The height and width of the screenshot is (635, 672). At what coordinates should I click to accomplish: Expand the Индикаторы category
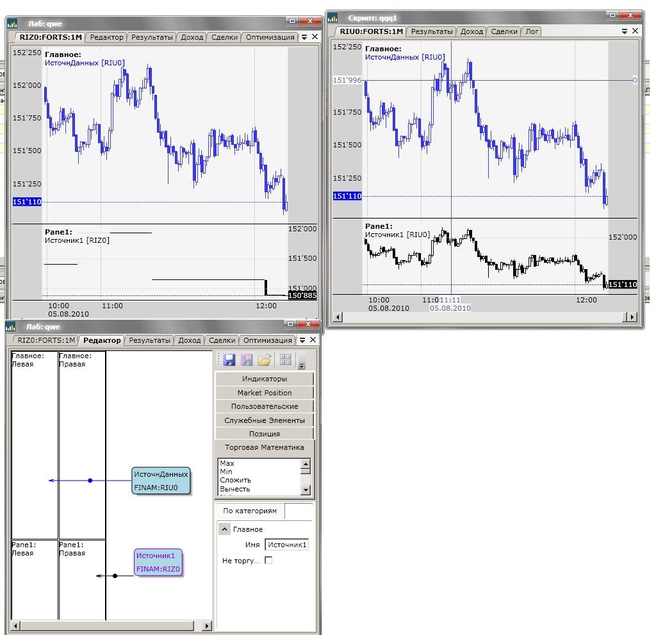(x=265, y=379)
